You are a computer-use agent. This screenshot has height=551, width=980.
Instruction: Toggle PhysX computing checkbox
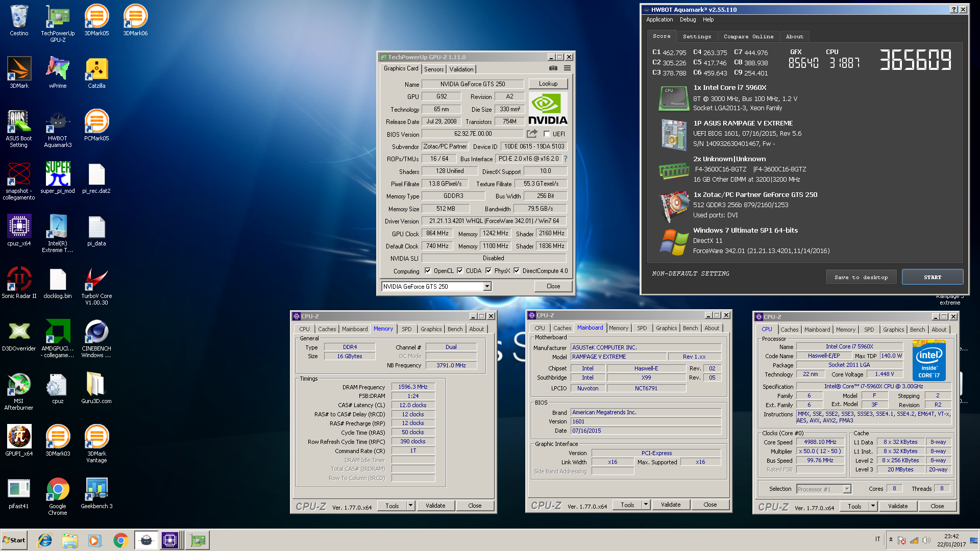point(488,271)
